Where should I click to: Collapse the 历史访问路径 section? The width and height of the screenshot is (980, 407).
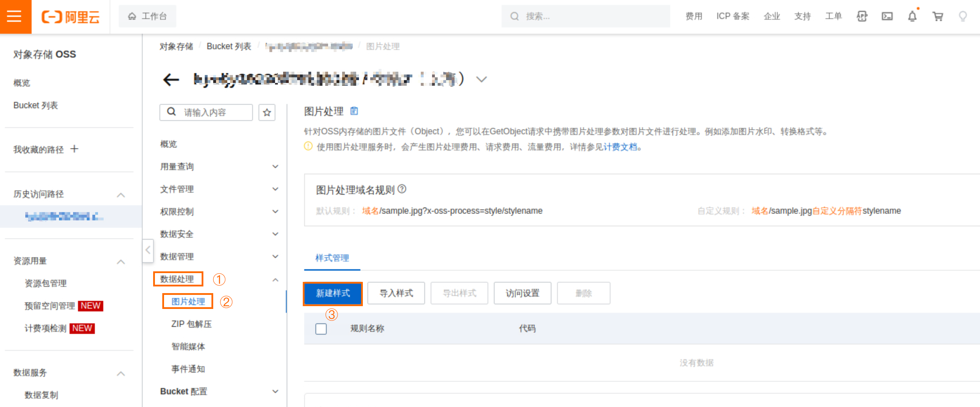pyautogui.click(x=120, y=195)
